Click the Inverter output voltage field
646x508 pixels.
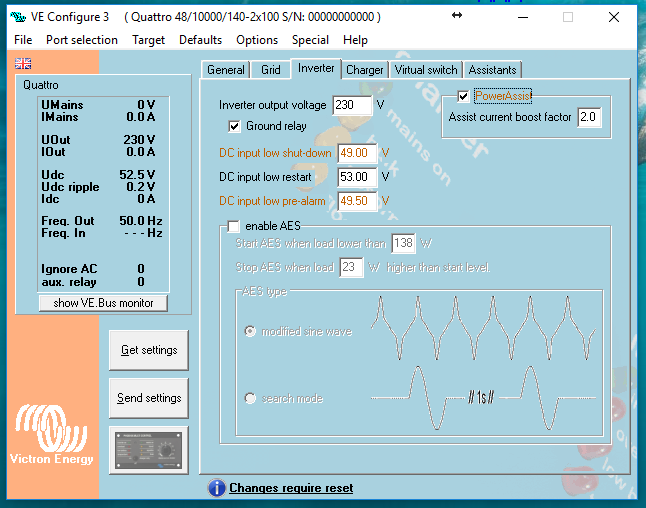352,105
